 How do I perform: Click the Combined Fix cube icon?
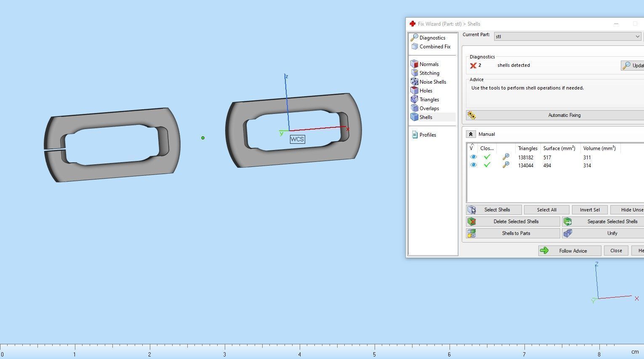pos(415,47)
